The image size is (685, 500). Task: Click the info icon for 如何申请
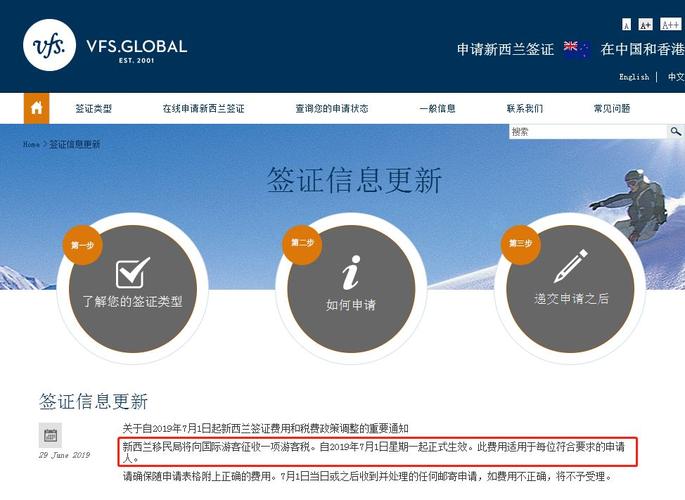(351, 273)
